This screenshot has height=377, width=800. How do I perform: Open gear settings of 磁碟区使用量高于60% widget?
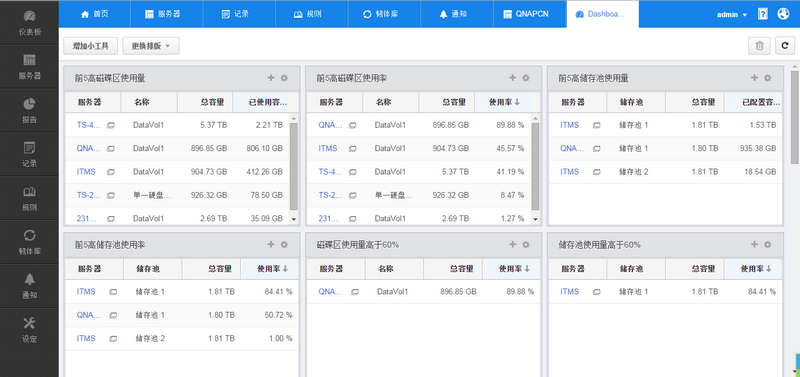[x=526, y=245]
